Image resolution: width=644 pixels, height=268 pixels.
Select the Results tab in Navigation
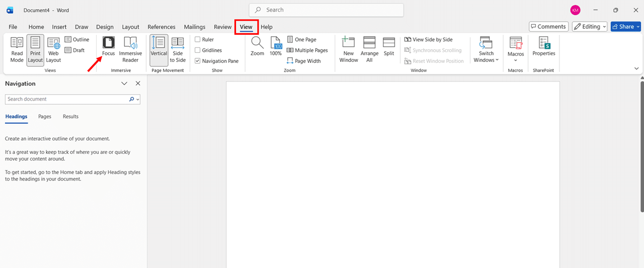click(70, 117)
